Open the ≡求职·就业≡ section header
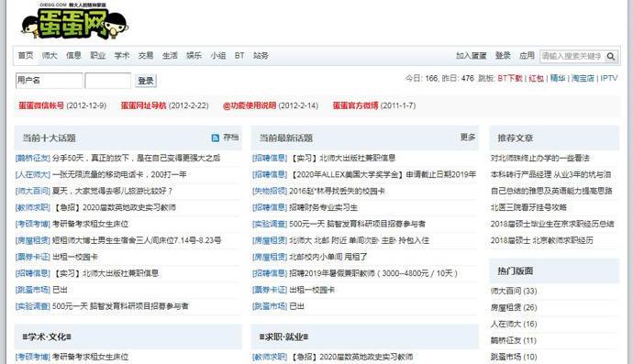 tap(283, 337)
